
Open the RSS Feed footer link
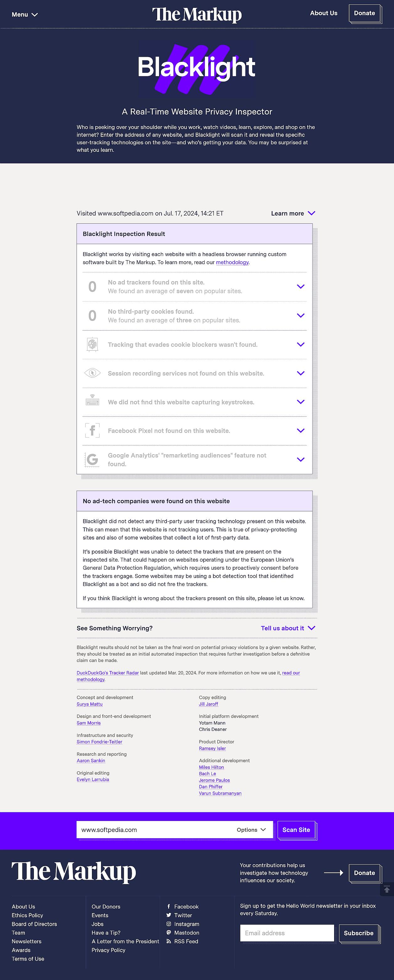[186, 941]
